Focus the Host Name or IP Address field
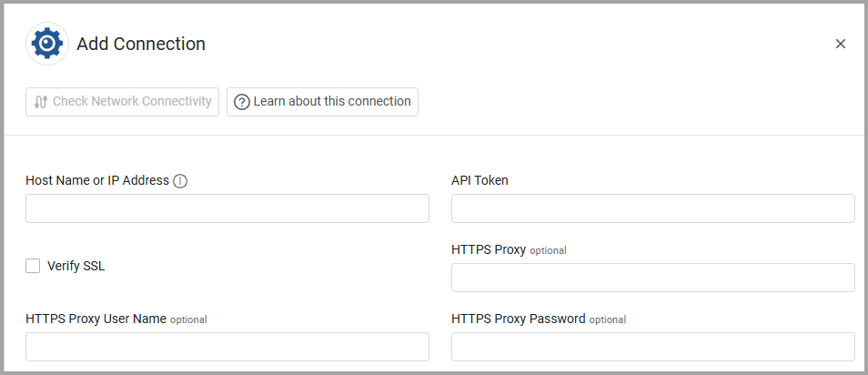 [227, 208]
